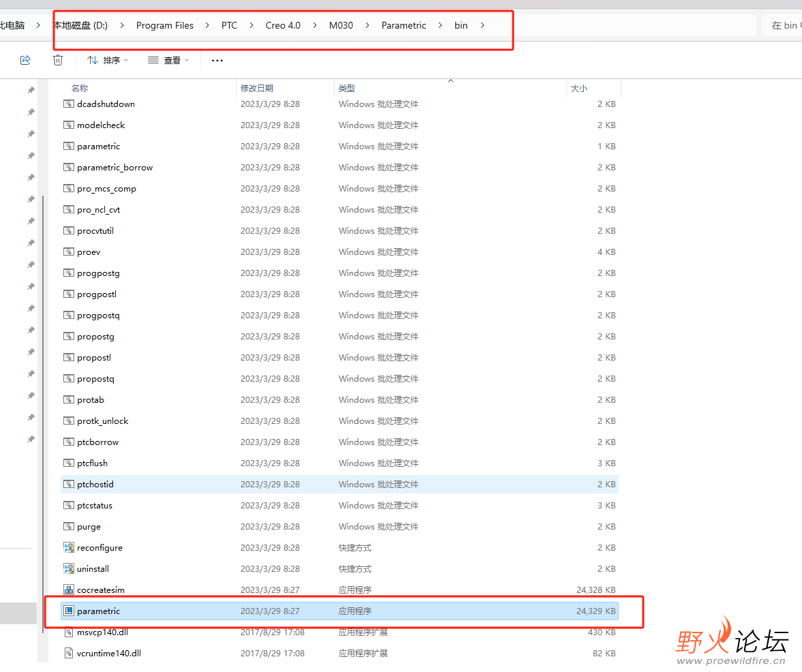Select proev batch file icon
802x672 pixels.
pos(69,251)
